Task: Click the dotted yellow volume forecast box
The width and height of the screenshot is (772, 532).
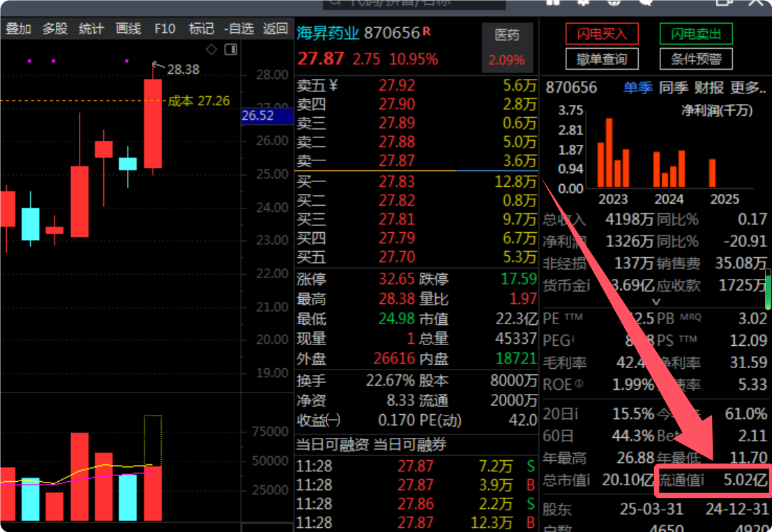Action: pyautogui.click(x=153, y=441)
